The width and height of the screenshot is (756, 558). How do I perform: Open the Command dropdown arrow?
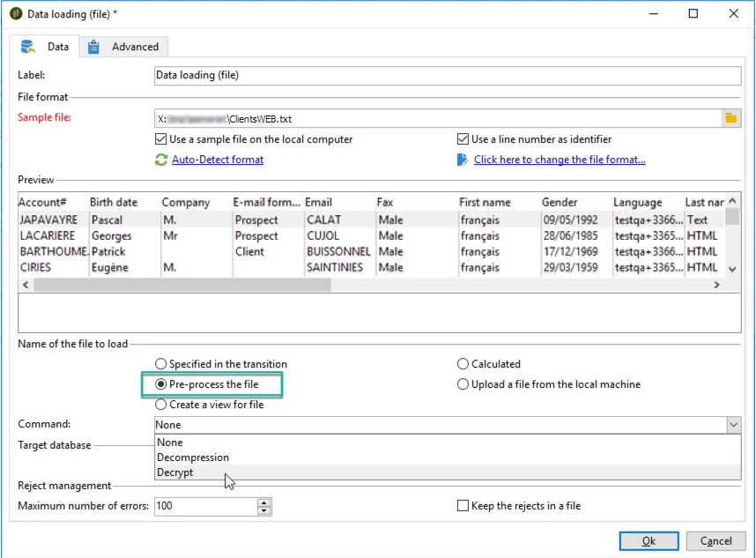pos(733,425)
